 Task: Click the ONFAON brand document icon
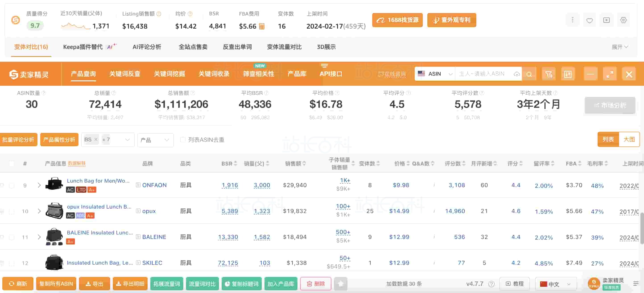138,185
